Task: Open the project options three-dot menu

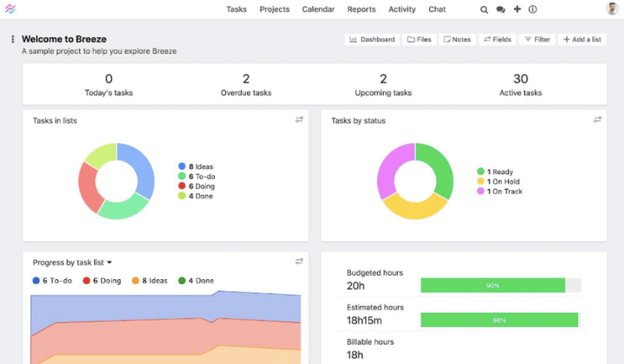Action: pos(12,40)
